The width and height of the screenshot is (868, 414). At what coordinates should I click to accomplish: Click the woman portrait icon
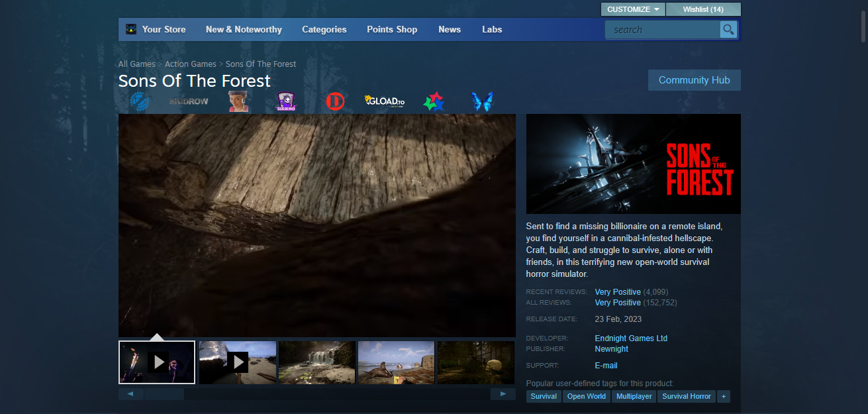(238, 101)
